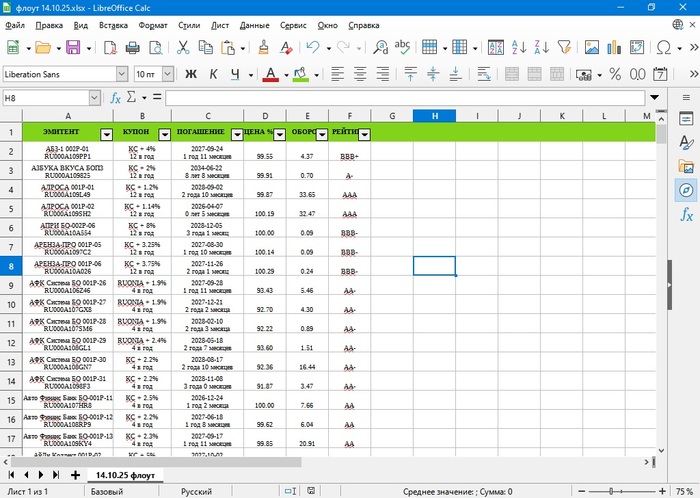Screen dimensions: 700x498
Task: Open the Формат menu
Action: (x=153, y=23)
